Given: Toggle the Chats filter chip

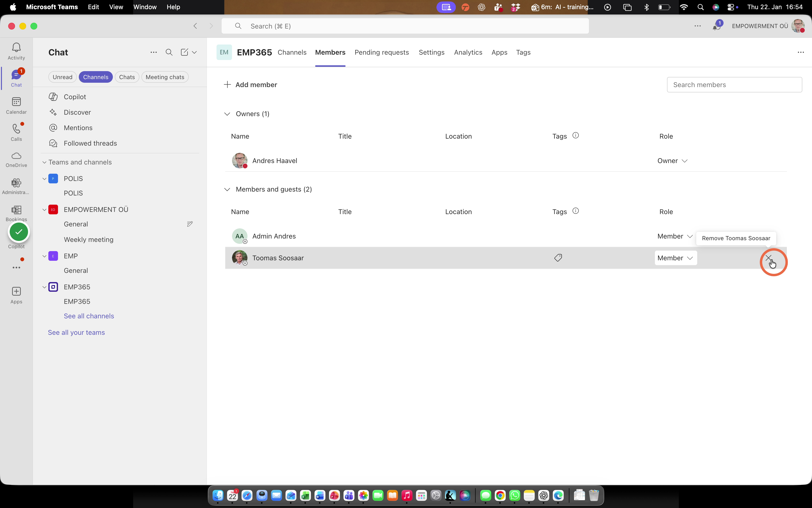Looking at the screenshot, I should [x=127, y=77].
